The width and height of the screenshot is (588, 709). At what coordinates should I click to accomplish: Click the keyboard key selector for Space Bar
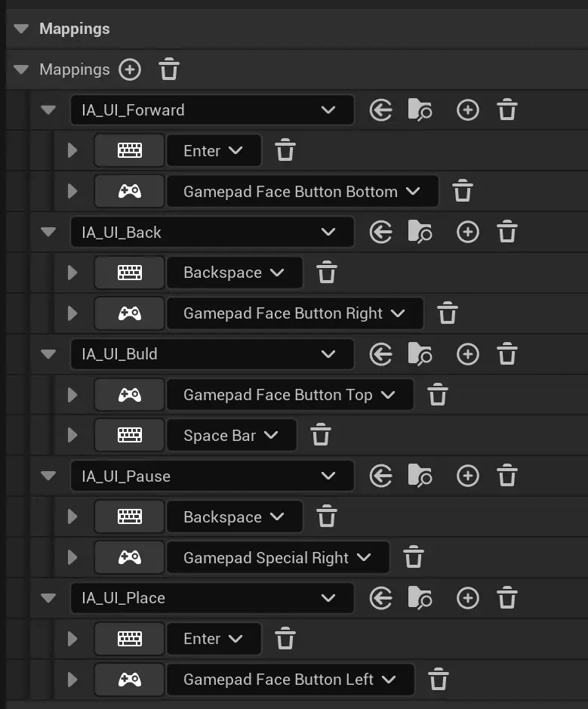(130, 436)
